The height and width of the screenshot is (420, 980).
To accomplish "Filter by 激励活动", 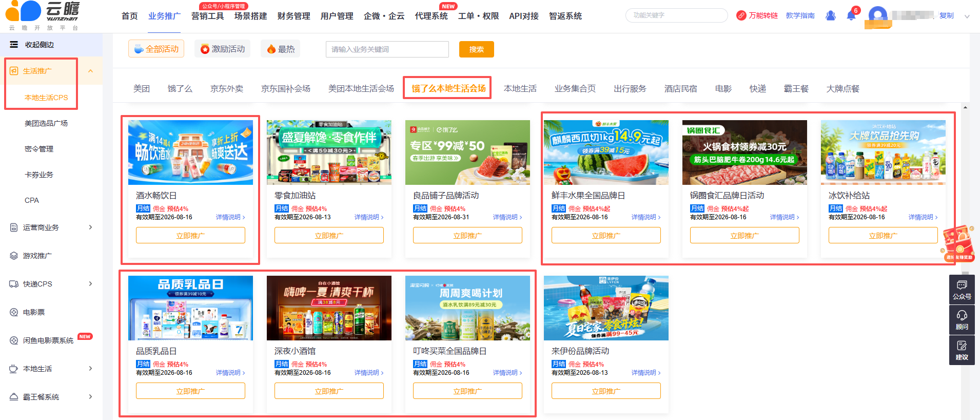I will click(223, 49).
